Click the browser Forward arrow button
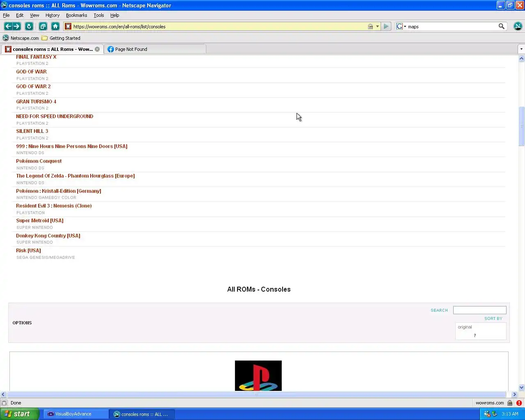This screenshot has height=420, width=525. pyautogui.click(x=17, y=26)
